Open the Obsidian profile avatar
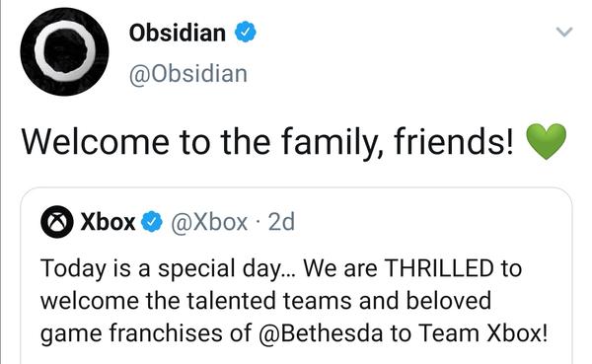The image size is (592, 364). click(64, 51)
